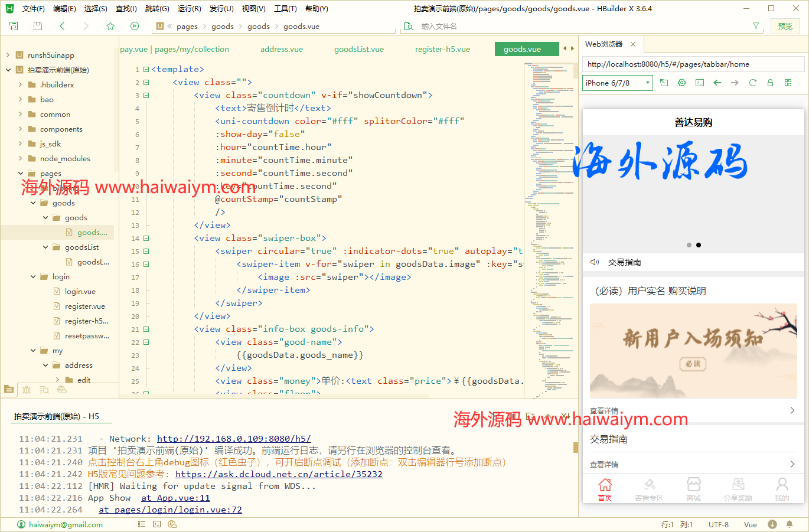Open the iPhone 6/7/8 device dropdown
The image size is (809, 532).
617,83
